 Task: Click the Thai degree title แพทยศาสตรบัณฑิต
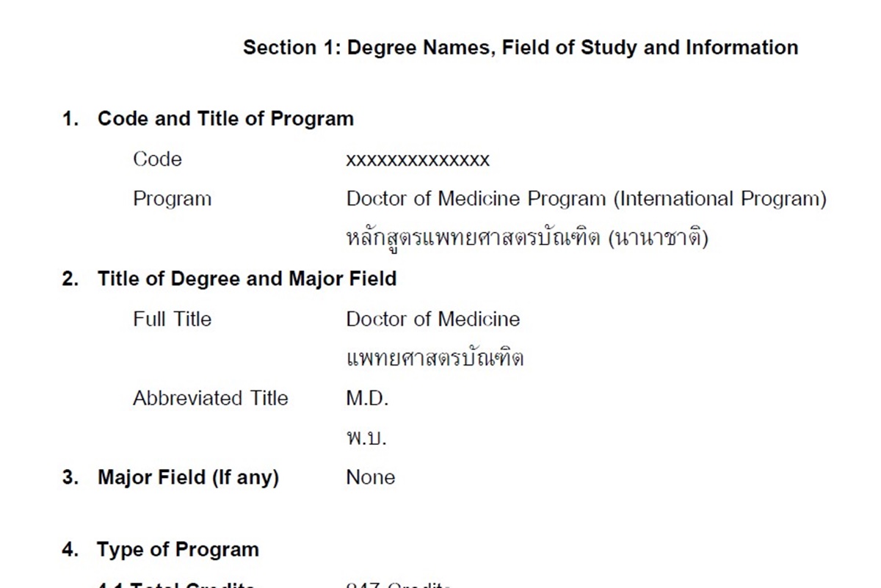tap(435, 359)
